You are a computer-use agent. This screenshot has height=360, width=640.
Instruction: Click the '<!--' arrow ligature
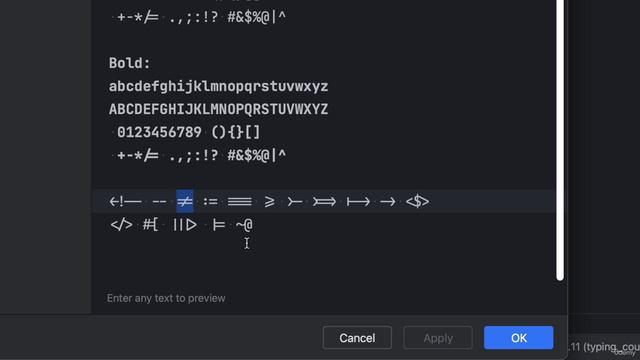(x=125, y=201)
